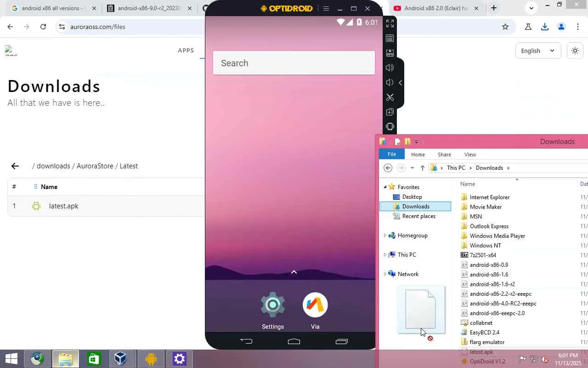Show Chrome downloads
Screen dimensions: 588x368
tap(545, 27)
